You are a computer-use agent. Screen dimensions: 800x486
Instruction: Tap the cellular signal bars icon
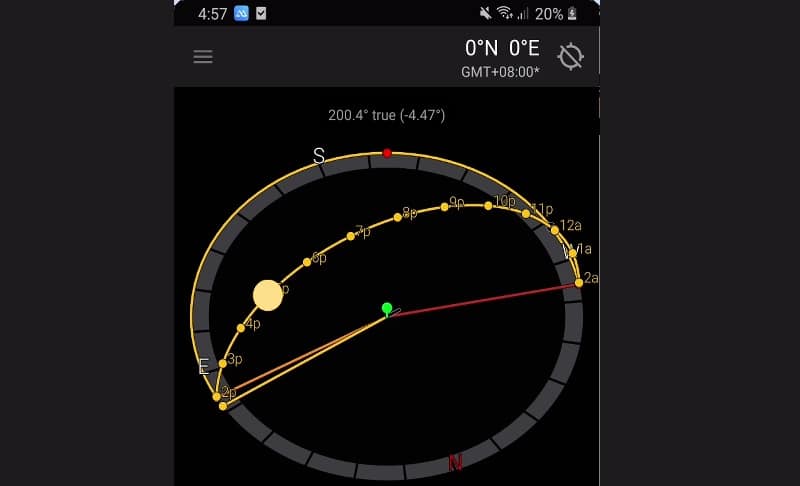pyautogui.click(x=522, y=14)
